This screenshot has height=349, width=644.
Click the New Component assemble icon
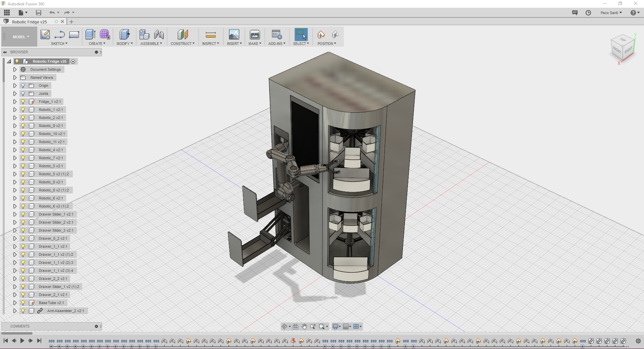coord(144,35)
